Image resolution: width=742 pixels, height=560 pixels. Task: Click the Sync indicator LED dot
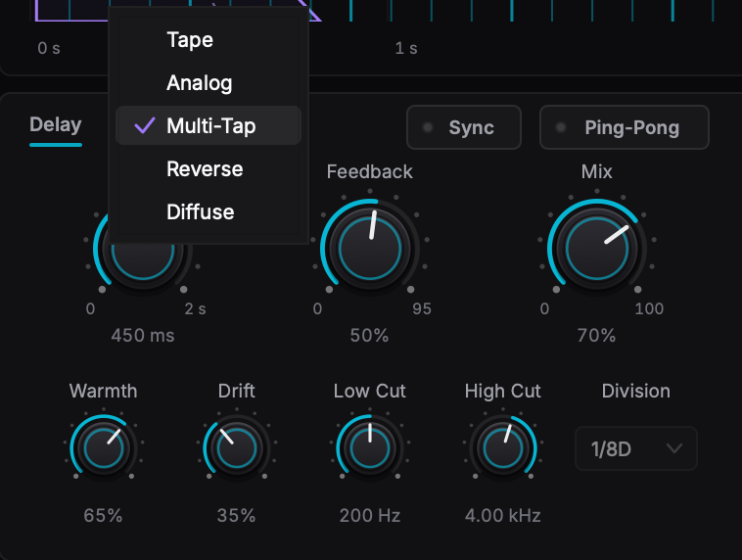click(x=428, y=127)
